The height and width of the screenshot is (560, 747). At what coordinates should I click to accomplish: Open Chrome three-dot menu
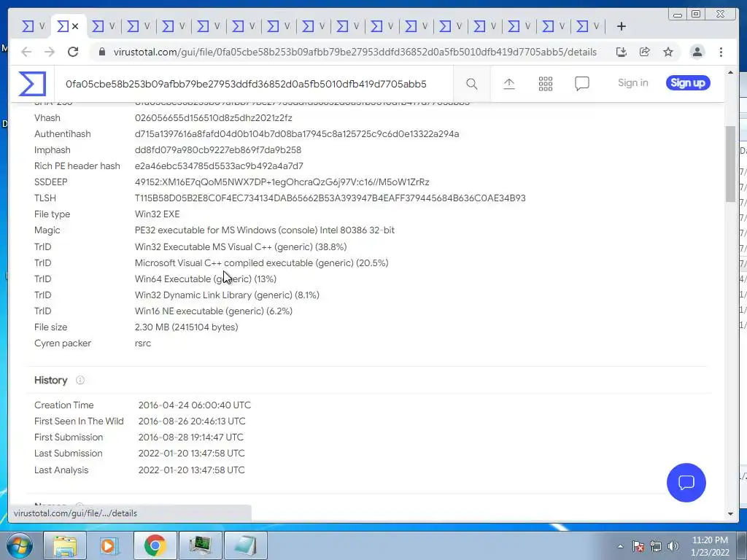[x=721, y=52]
